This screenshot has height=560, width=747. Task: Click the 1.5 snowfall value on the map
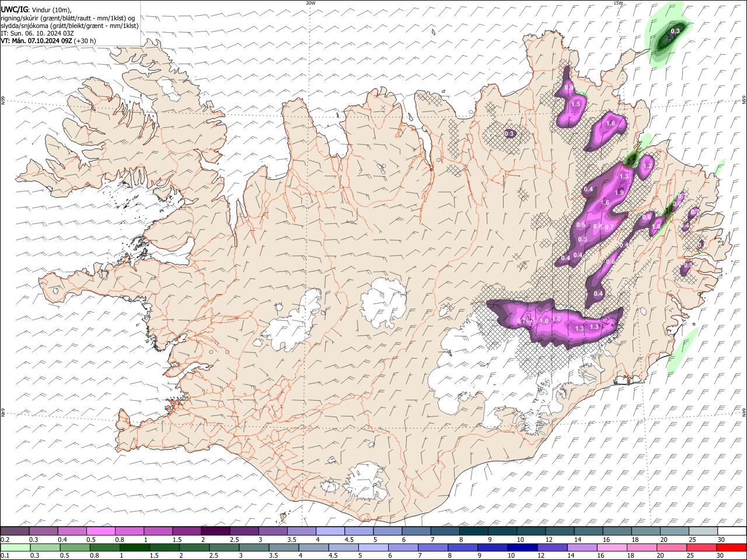tap(575, 104)
